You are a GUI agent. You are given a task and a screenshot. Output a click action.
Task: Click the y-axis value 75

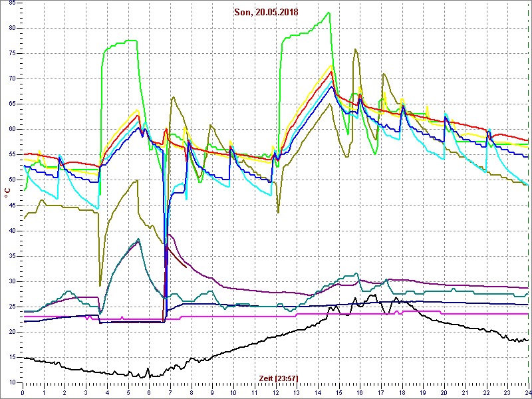click(x=11, y=54)
